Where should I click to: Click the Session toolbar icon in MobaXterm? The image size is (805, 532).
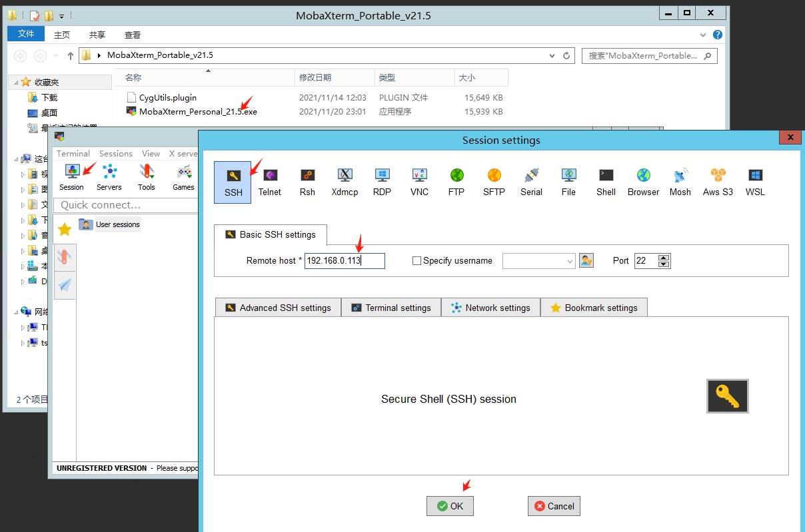(x=72, y=177)
